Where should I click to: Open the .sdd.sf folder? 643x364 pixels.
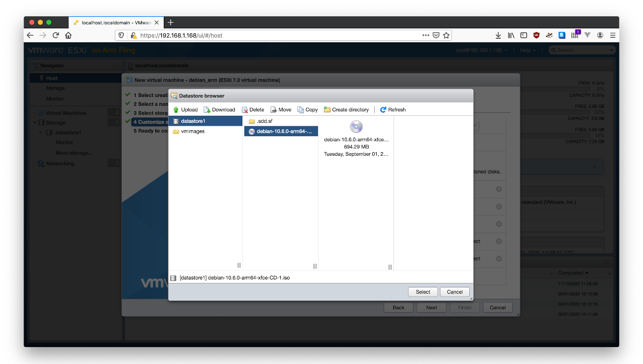pos(281,121)
